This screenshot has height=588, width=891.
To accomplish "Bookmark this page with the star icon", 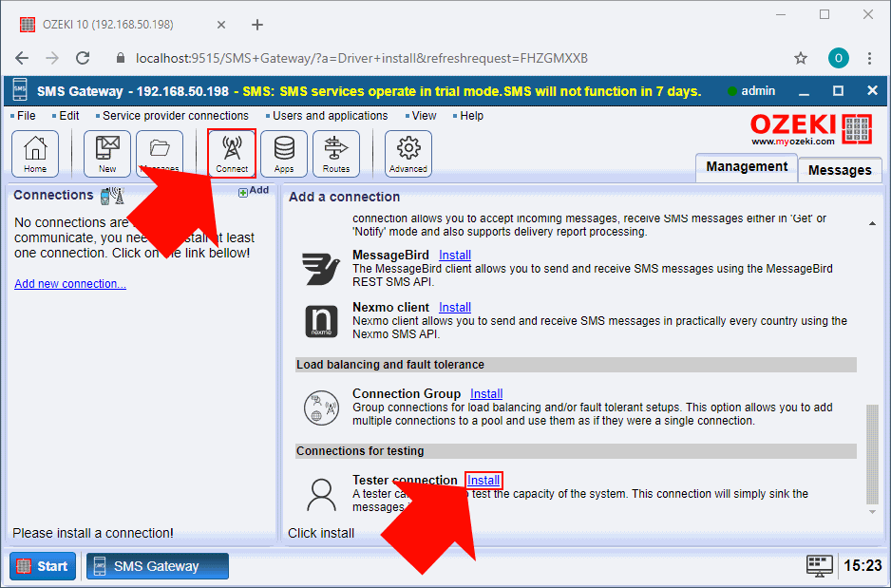I will pyautogui.click(x=801, y=58).
